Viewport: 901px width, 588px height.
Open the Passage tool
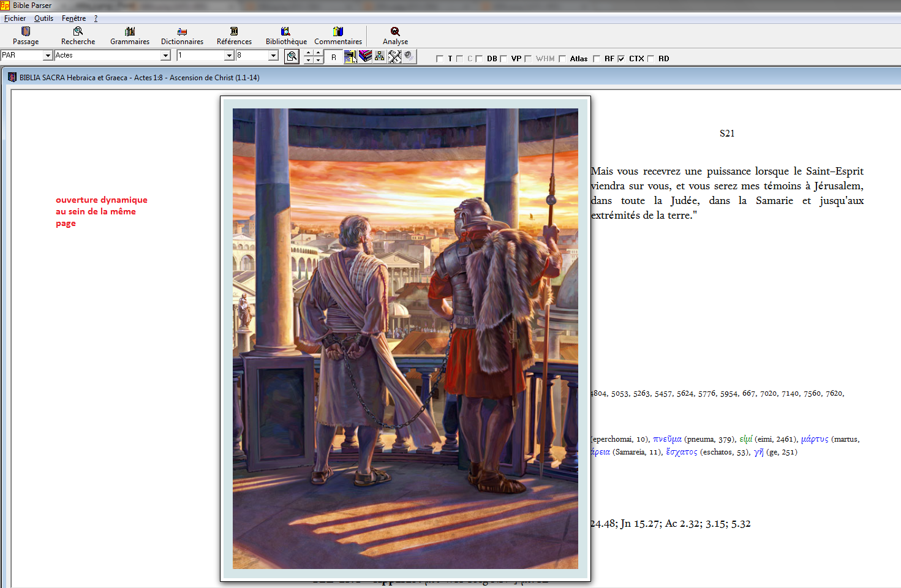pos(26,36)
